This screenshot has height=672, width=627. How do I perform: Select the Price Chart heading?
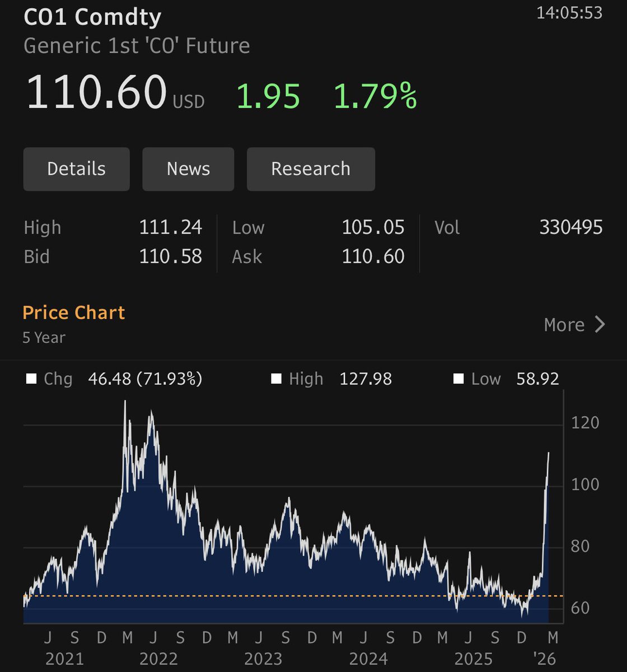(73, 312)
